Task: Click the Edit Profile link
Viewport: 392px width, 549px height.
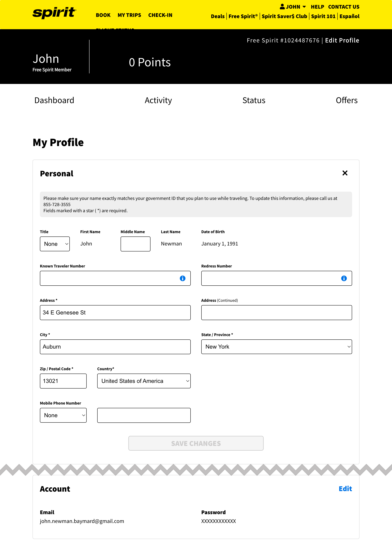Action: tap(342, 40)
